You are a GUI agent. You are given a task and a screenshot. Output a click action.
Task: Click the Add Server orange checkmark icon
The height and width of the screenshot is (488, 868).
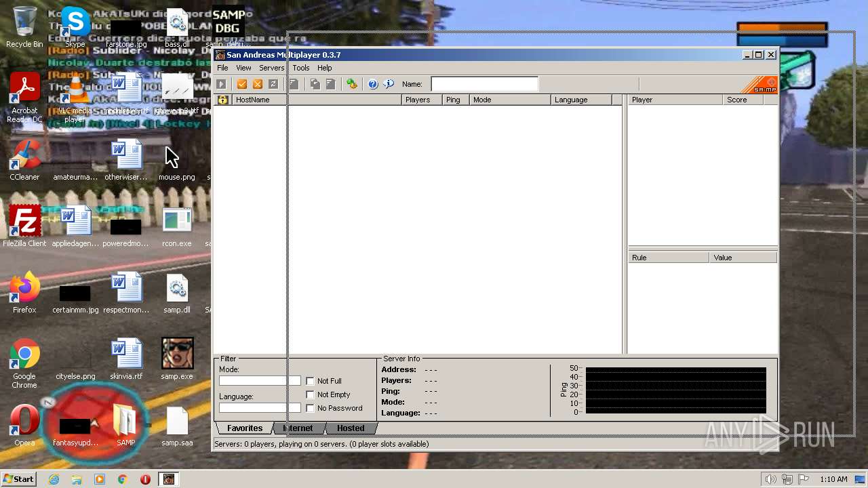242,84
